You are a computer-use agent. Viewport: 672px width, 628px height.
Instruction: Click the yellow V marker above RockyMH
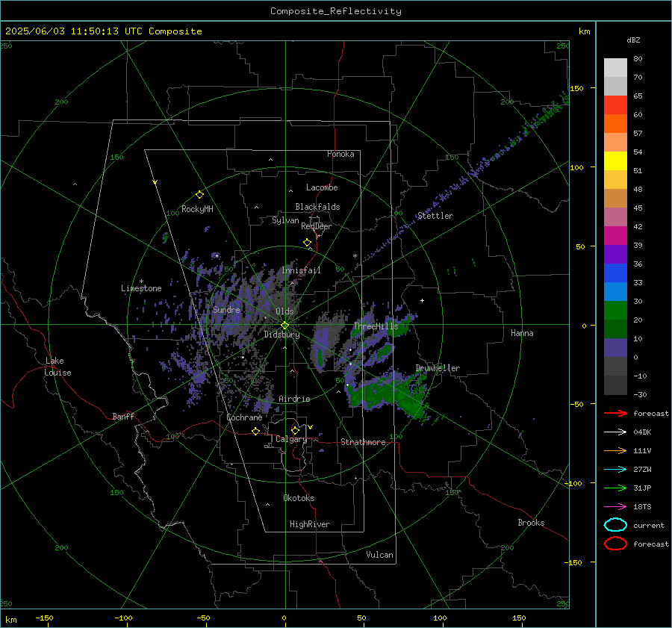click(x=155, y=182)
